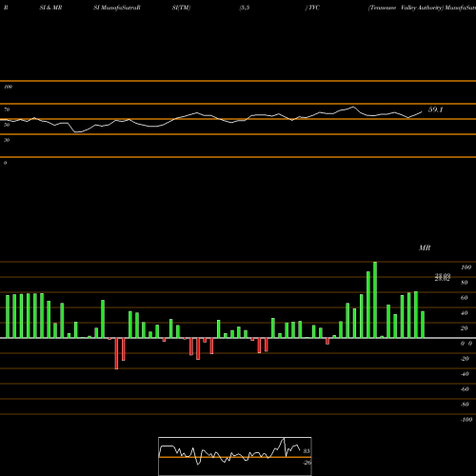The height and width of the screenshot is (476, 476).
Task: Click the MR axis label 20
Action: (x=465, y=328)
